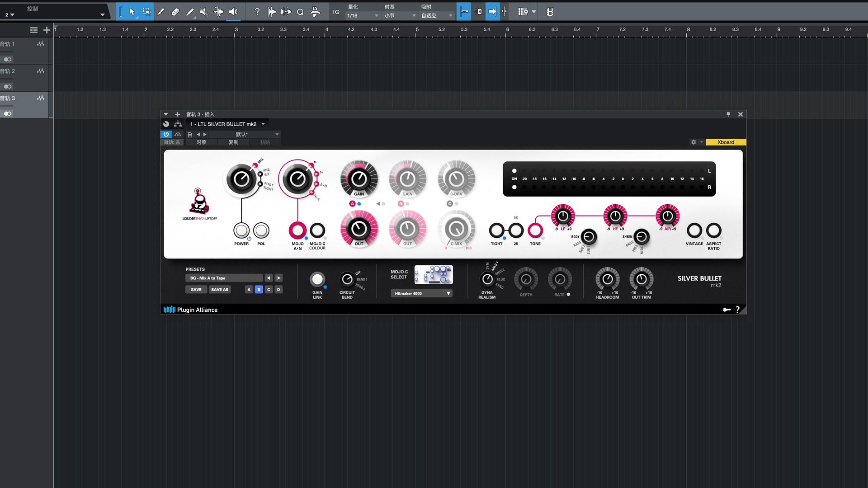Click the 自动: 关 automation mode button
Screen dimensions: 868x488
pos(172,142)
